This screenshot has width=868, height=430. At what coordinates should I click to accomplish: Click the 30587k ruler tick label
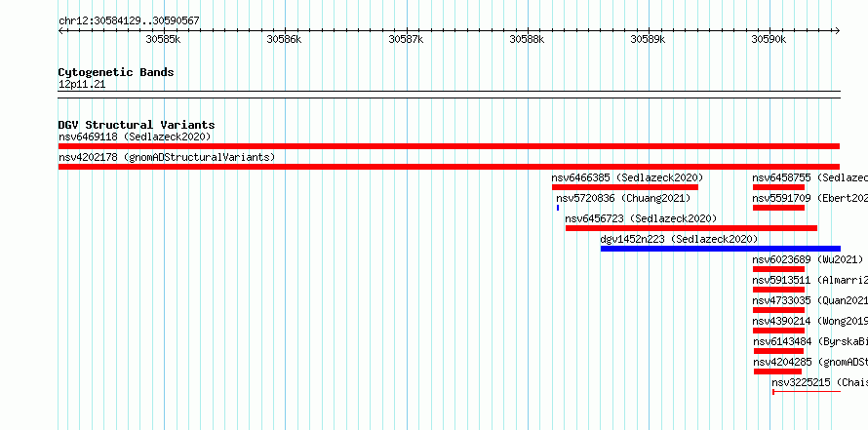pos(406,39)
